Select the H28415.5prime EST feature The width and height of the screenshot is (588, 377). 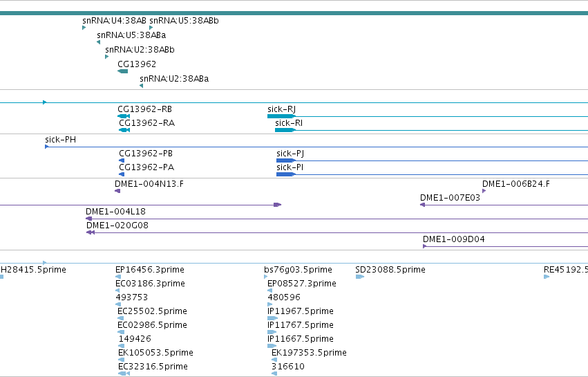pyautogui.click(x=1, y=277)
